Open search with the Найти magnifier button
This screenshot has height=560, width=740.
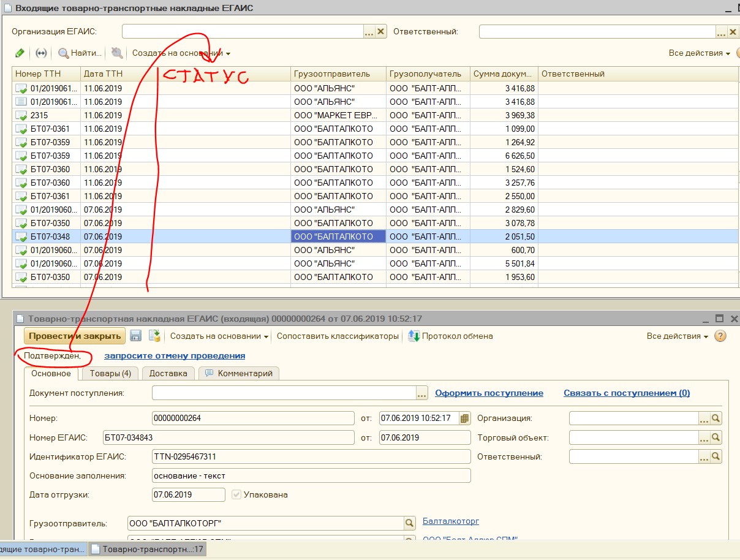point(80,53)
